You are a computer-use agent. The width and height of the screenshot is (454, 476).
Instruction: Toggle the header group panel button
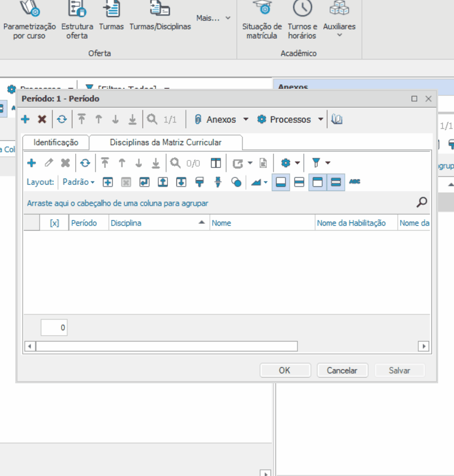point(318,182)
